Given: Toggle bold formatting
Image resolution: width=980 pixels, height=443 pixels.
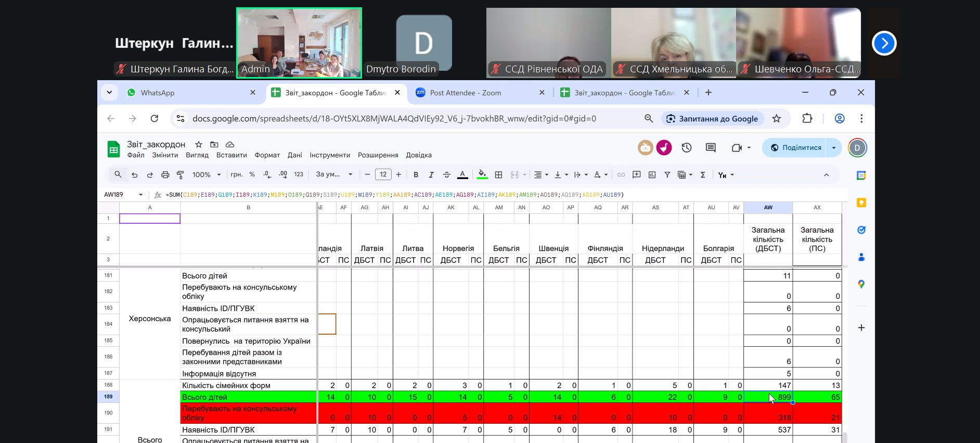Looking at the screenshot, I should click(x=416, y=175).
